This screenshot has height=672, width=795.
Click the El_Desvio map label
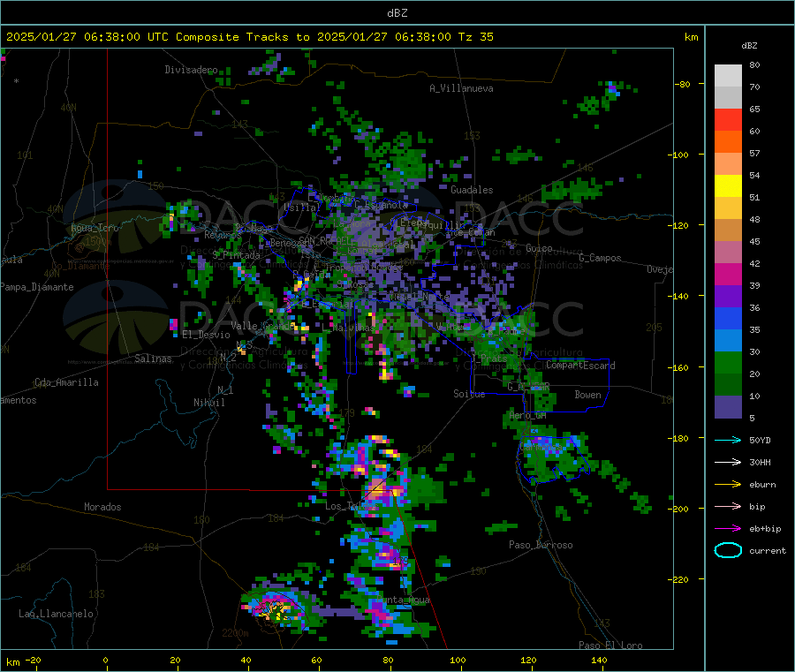pyautogui.click(x=206, y=335)
